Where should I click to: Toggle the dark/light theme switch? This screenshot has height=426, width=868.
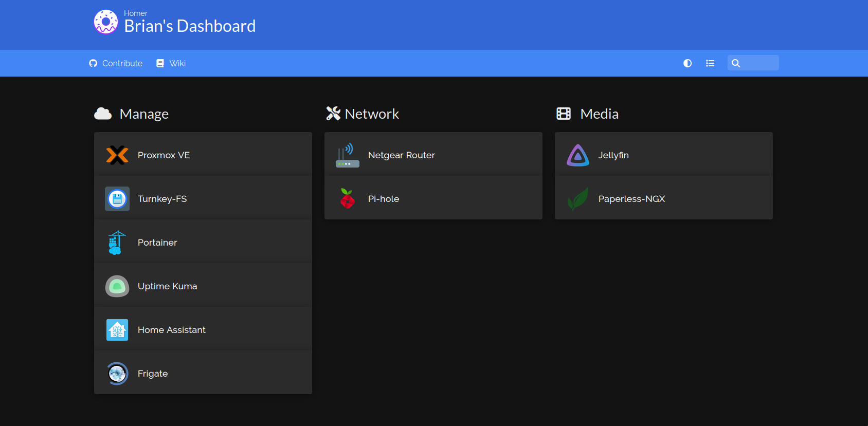click(x=688, y=63)
